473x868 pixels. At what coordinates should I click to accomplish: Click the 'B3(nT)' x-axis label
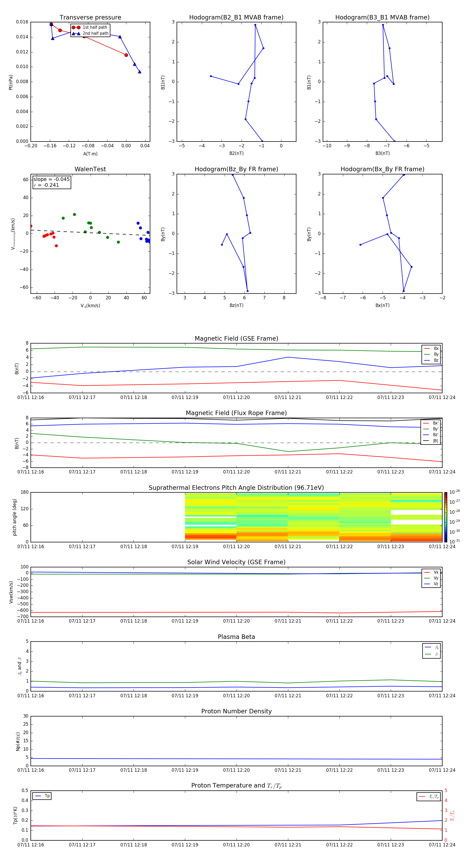[382, 153]
